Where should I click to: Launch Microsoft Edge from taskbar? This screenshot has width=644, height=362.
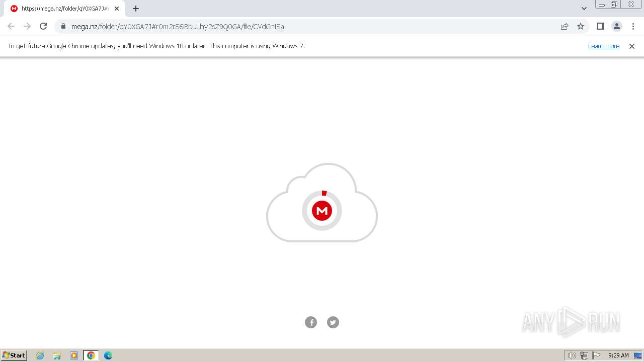[108, 355]
